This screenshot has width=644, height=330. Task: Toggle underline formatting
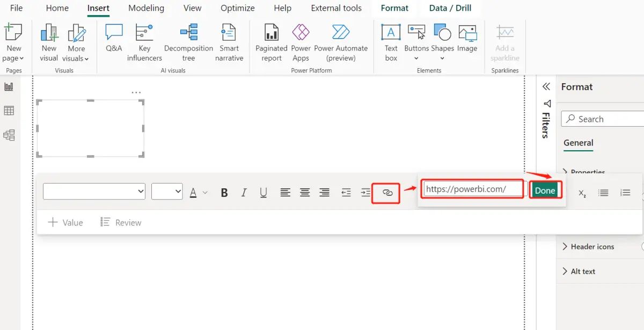(264, 192)
